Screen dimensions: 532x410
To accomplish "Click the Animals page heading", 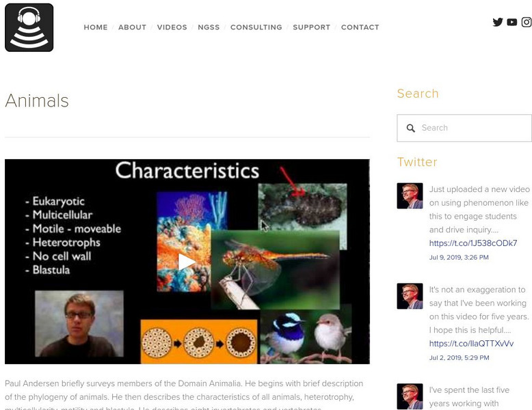I will click(x=37, y=101).
